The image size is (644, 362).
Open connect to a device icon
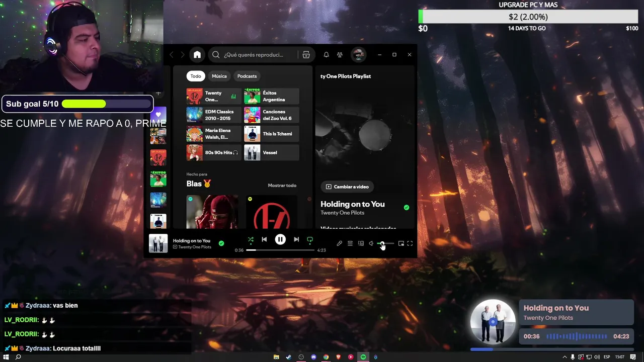361,243
